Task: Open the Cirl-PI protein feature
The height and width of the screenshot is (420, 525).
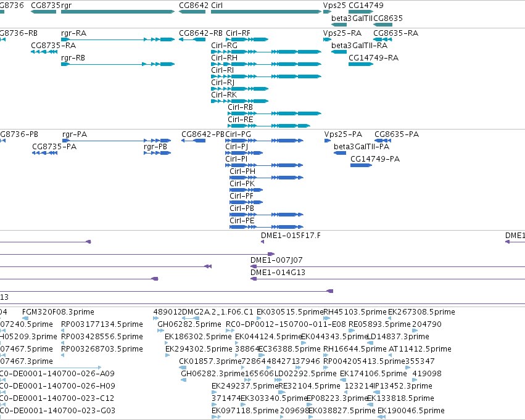Action: coord(264,165)
